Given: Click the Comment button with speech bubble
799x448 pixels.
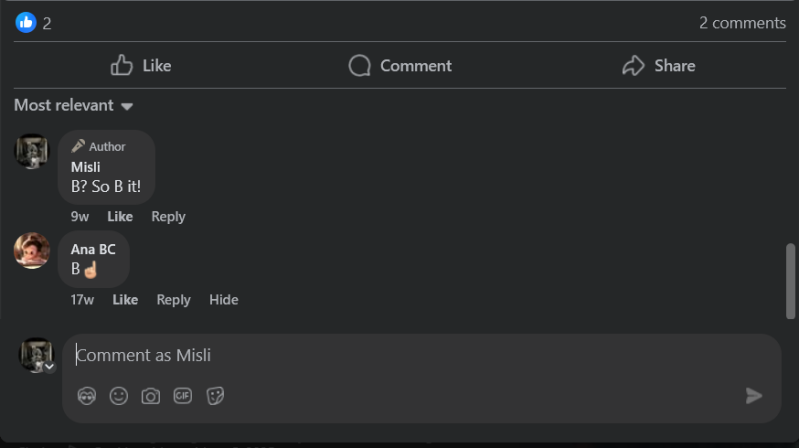Looking at the screenshot, I should (400, 66).
